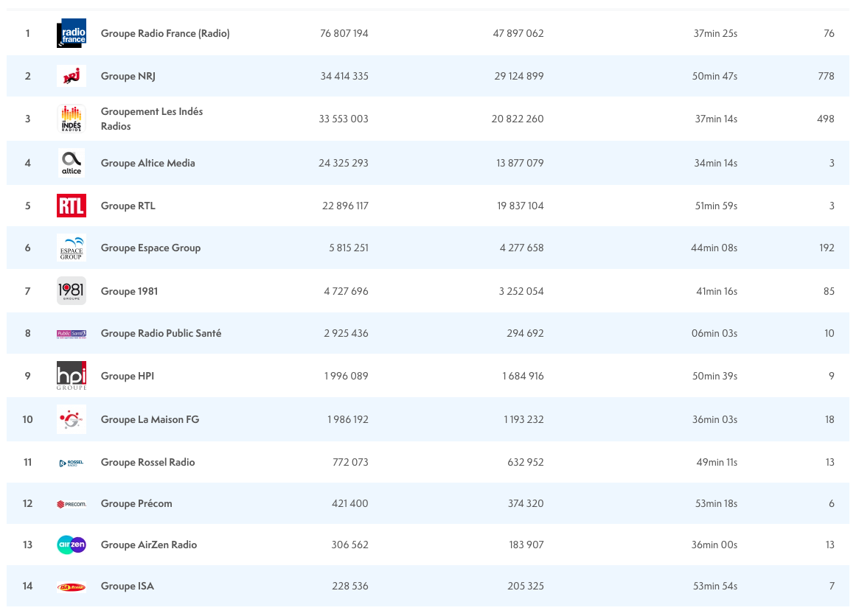This screenshot has height=616, width=859.
Task: Open the Groupe NRJ name link
Action: [128, 76]
